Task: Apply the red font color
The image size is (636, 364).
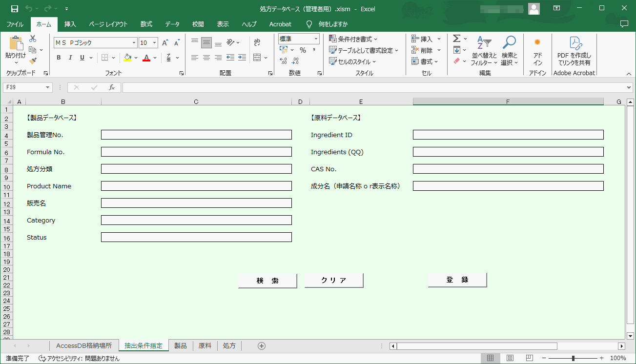Action: tap(146, 58)
